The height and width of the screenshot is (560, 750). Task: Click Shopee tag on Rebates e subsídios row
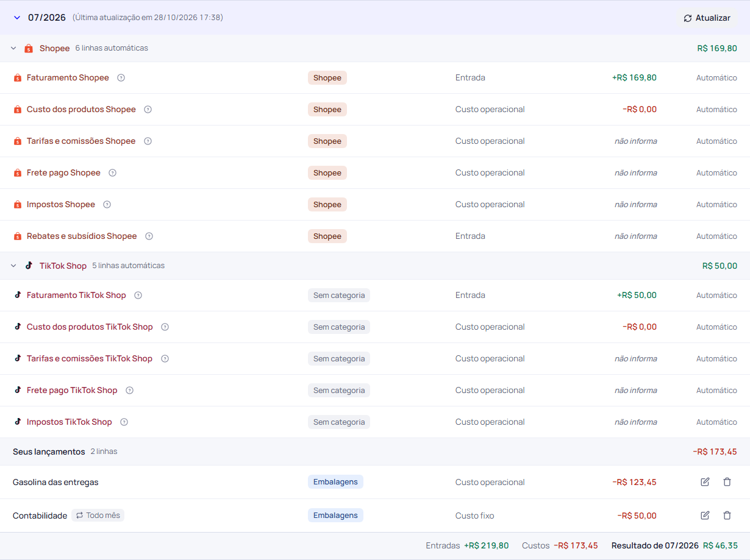[327, 236]
